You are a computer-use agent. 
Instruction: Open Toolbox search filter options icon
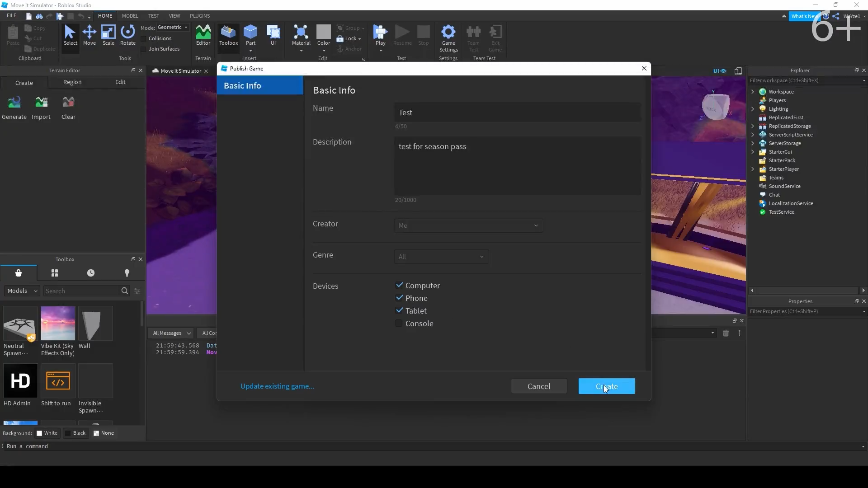137,291
